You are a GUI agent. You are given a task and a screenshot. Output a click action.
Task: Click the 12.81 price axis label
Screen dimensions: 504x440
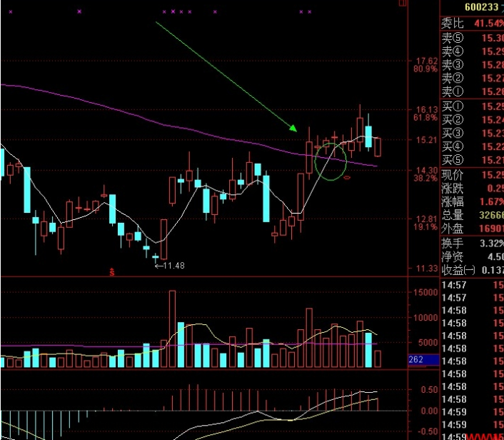pos(427,219)
